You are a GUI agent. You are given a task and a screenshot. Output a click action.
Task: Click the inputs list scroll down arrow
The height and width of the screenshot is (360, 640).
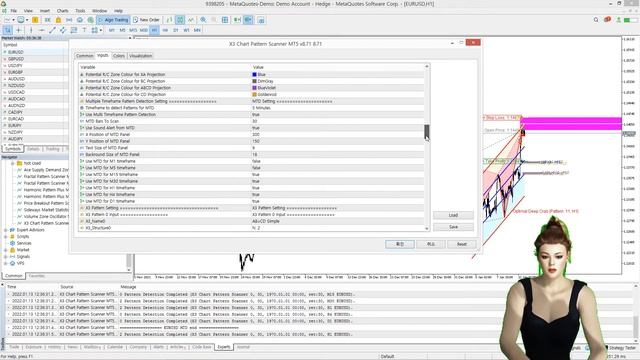pyautogui.click(x=427, y=229)
